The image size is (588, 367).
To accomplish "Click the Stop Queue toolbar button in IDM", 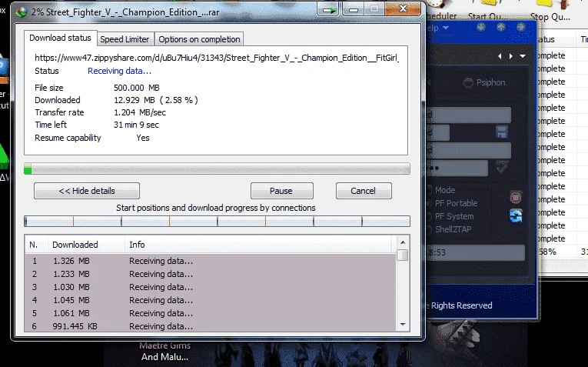I will click(x=550, y=11).
